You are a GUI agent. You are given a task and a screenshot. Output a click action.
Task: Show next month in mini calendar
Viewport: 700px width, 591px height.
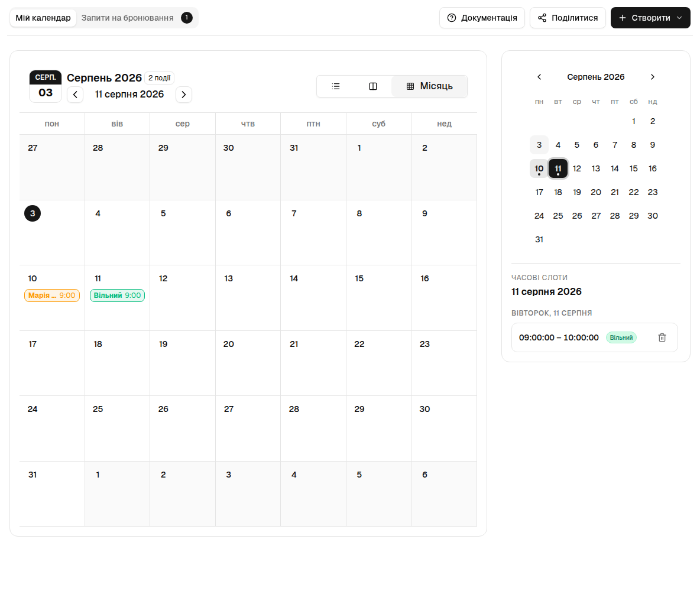coord(653,77)
